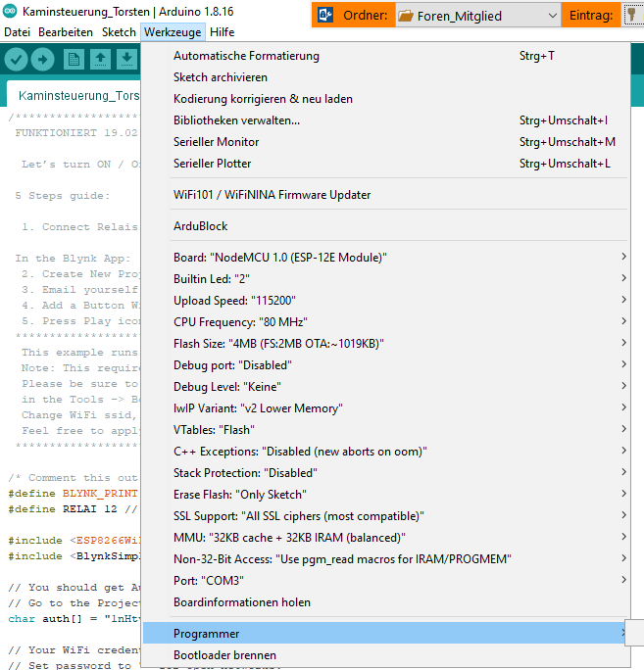Click the #define BLYNK_PRINT code line

(73, 494)
